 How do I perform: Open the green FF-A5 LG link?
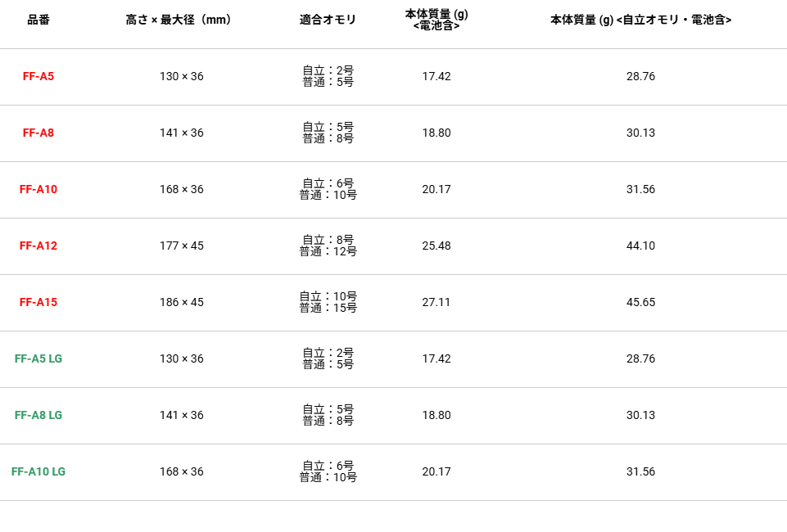coord(38,359)
